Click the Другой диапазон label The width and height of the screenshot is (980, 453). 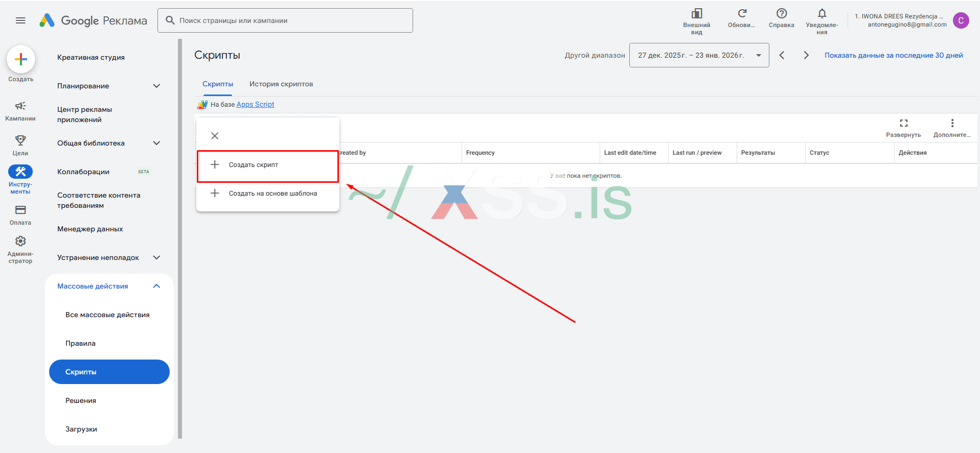coord(595,55)
